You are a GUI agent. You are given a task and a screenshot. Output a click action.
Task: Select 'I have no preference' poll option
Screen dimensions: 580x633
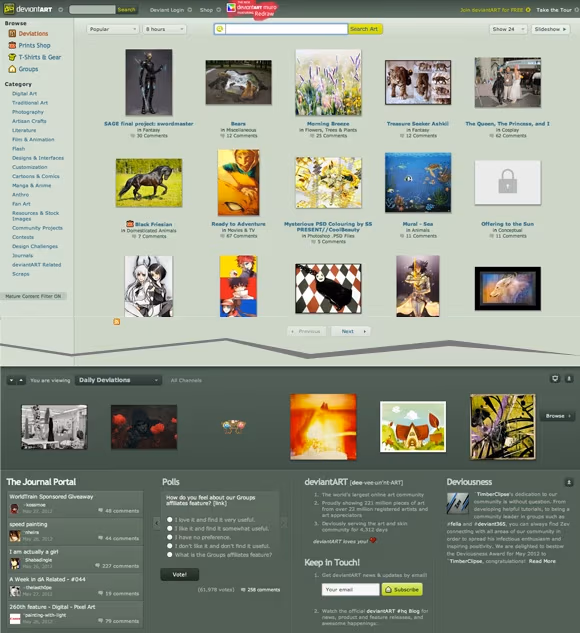click(170, 537)
